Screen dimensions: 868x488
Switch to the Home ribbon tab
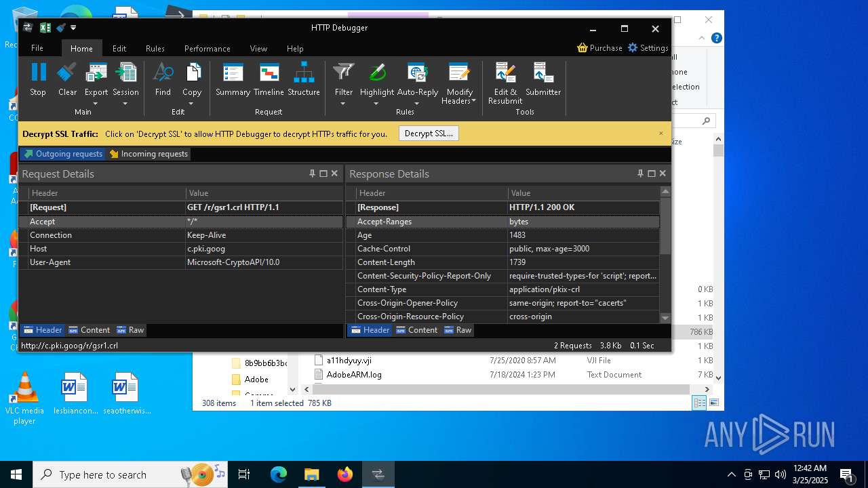[x=81, y=48]
